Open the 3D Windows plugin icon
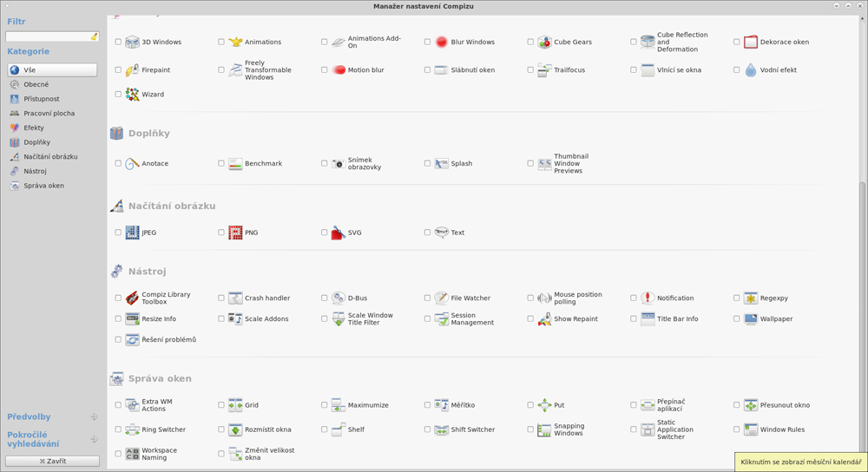 pyautogui.click(x=132, y=42)
